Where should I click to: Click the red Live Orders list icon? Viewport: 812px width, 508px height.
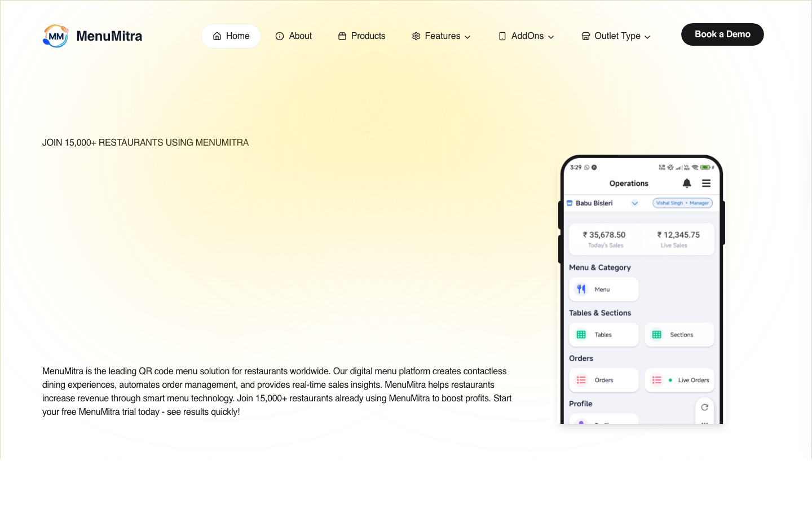point(656,380)
